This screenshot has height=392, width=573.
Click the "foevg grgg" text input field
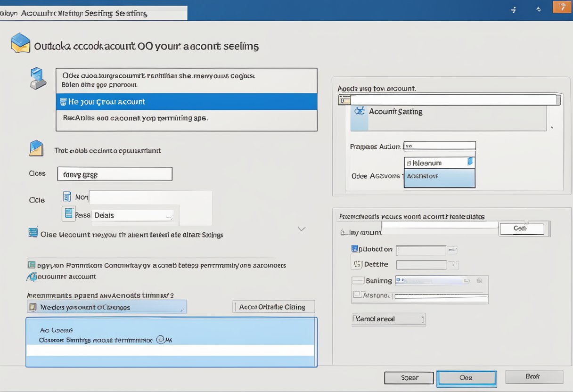(115, 174)
